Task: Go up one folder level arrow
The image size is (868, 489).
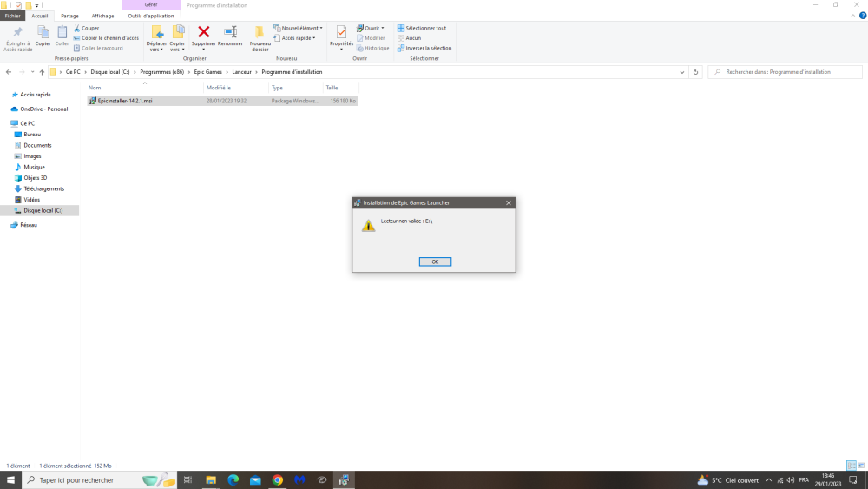Action: coord(42,72)
